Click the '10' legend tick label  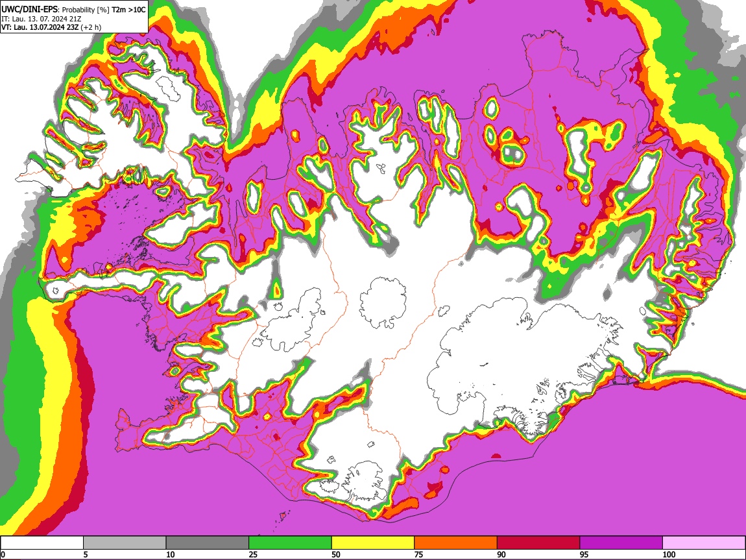click(x=171, y=554)
